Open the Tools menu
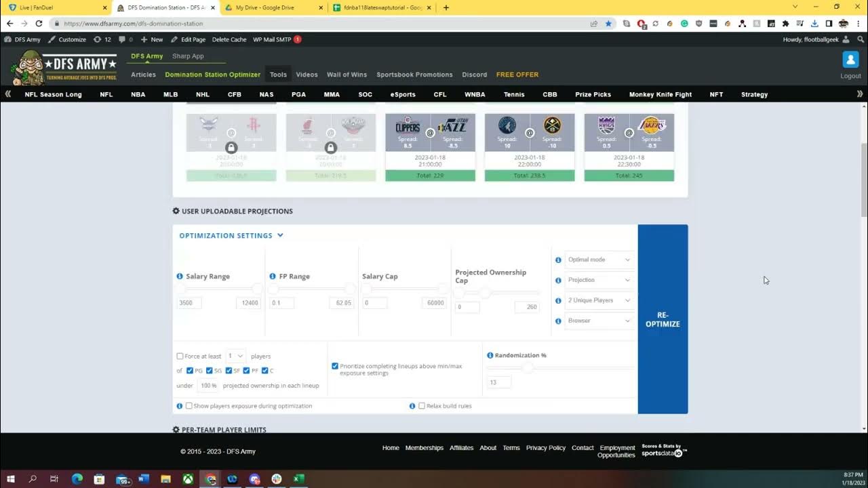868x488 pixels. coord(278,75)
